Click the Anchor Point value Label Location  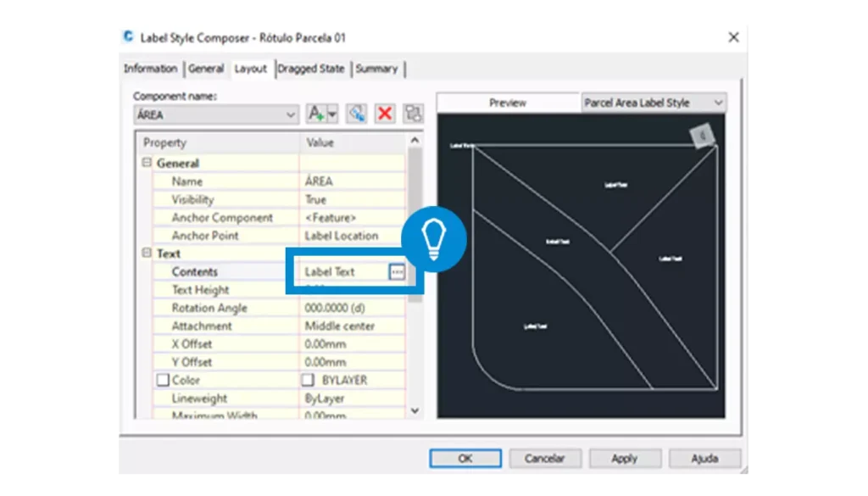(342, 236)
